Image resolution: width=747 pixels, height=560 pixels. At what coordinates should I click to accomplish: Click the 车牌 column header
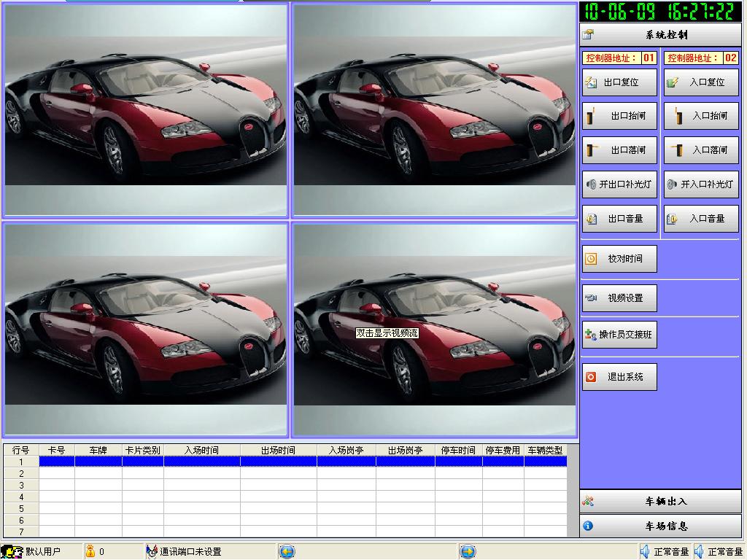tap(98, 450)
